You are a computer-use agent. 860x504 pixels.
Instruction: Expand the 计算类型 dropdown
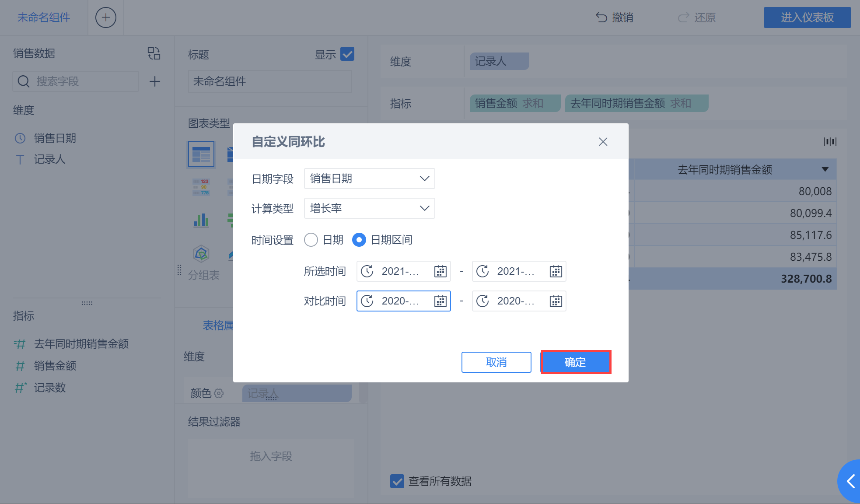pyautogui.click(x=369, y=208)
